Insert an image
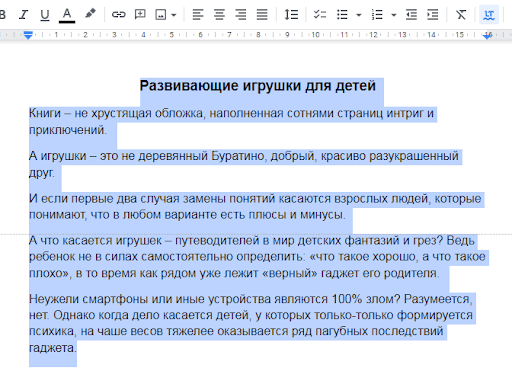512x371 pixels. [x=161, y=15]
